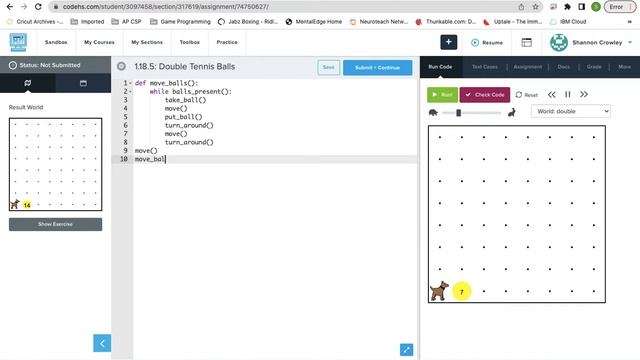Click the Reset button

527,95
